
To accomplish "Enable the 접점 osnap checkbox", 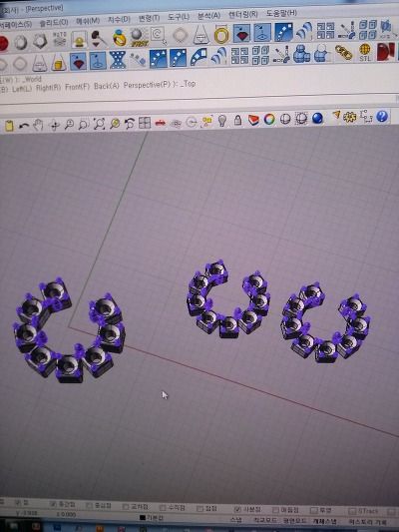I will (200, 509).
